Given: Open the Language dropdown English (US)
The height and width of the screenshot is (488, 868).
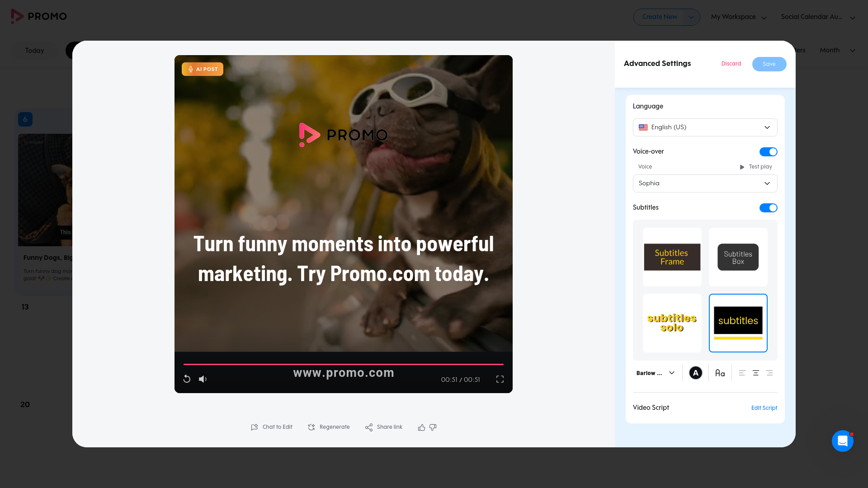Looking at the screenshot, I should [x=705, y=127].
